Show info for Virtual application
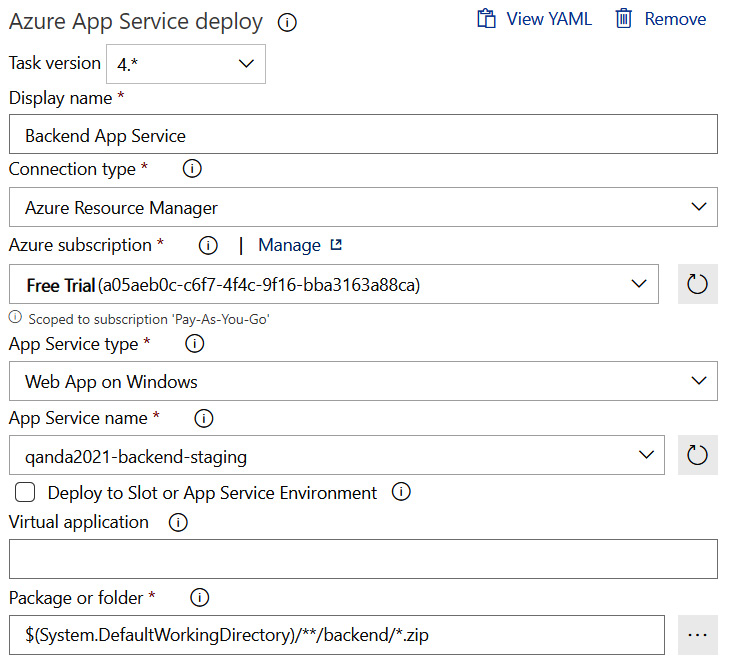732x660 pixels. (178, 522)
